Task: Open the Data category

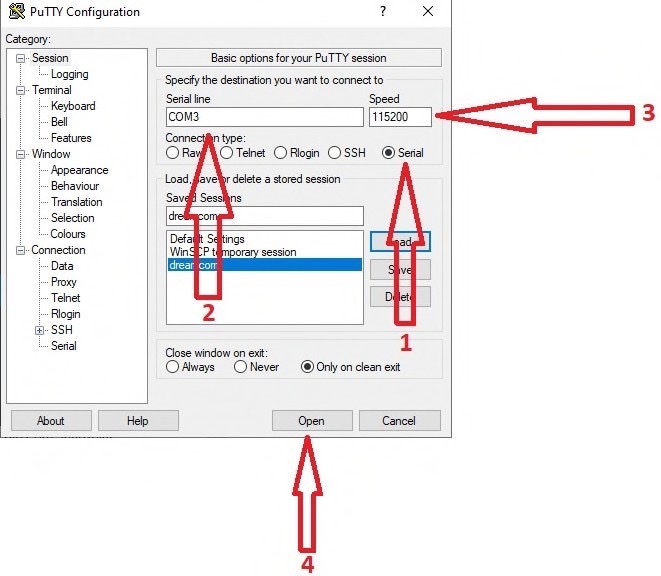Action: (x=62, y=266)
